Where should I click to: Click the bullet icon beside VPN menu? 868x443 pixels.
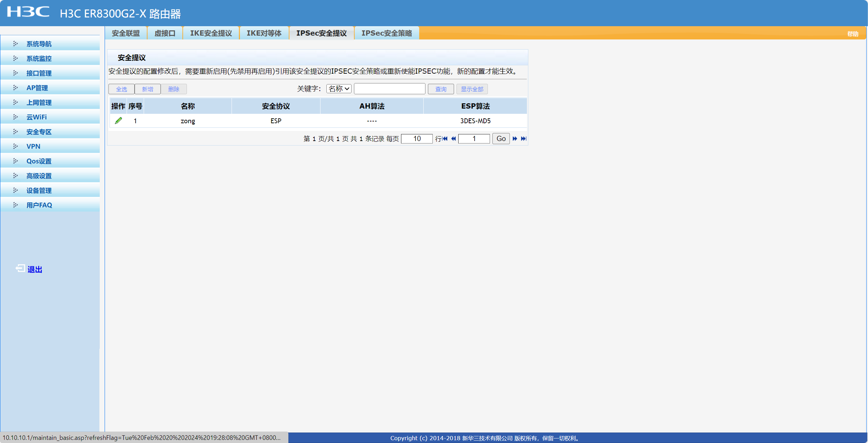click(x=15, y=146)
